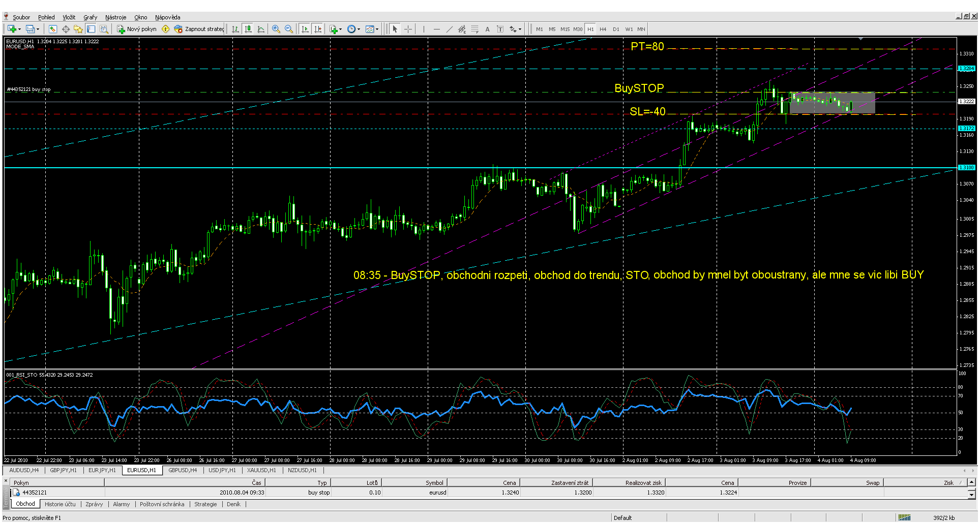Screen dimensions: 980x524
Task: Switch to the GBPUSD,H4 chart tab
Action: point(183,470)
